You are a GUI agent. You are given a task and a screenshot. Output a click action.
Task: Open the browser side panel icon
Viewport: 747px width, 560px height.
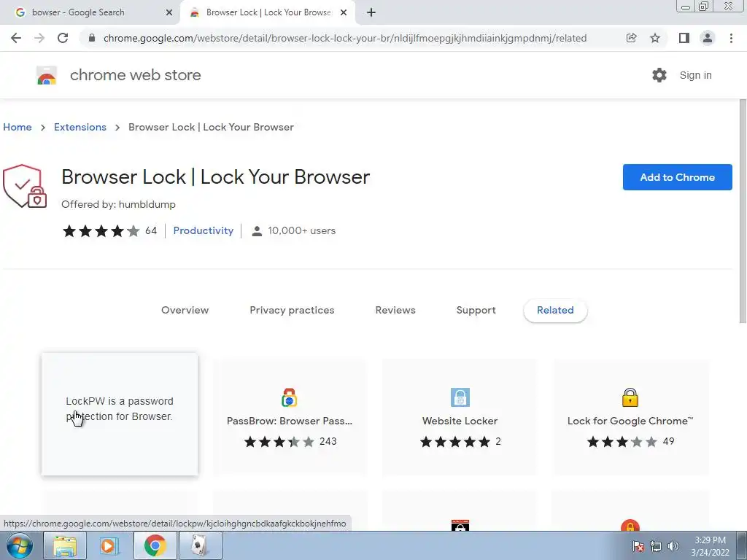[x=684, y=38]
